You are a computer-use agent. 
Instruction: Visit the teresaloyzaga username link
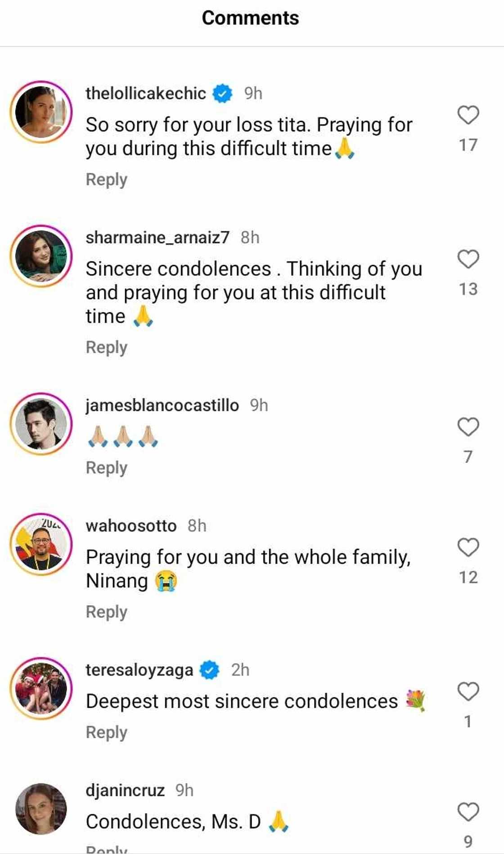coord(139,670)
